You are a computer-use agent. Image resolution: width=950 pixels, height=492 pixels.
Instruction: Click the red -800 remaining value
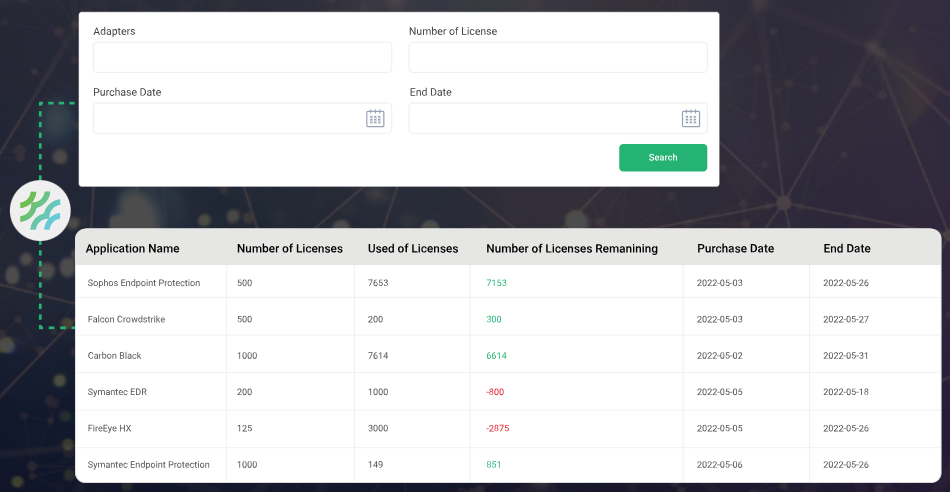tap(495, 392)
